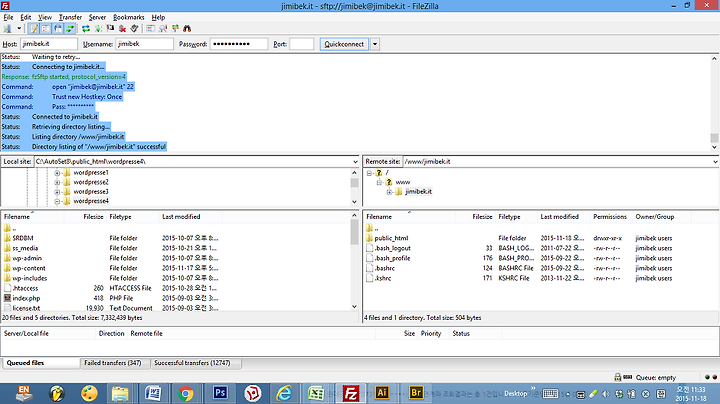Open Chrome from the taskbar
Viewport: 720px width, 404px height.
click(186, 393)
